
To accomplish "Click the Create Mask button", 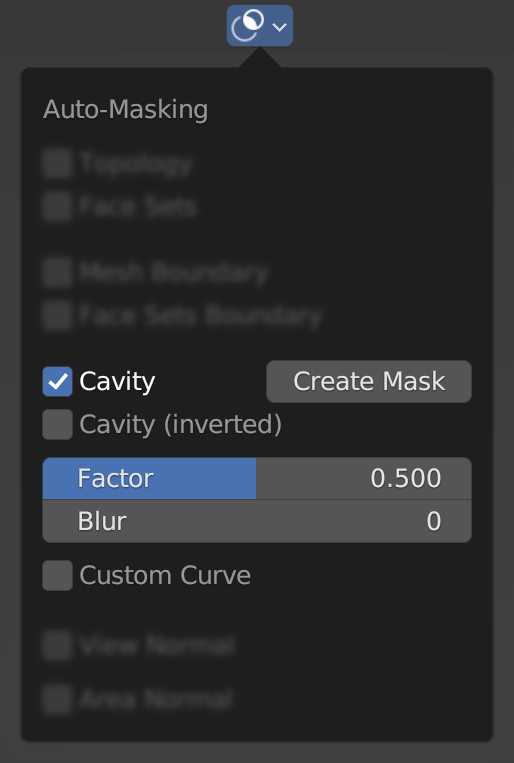I will click(369, 381).
